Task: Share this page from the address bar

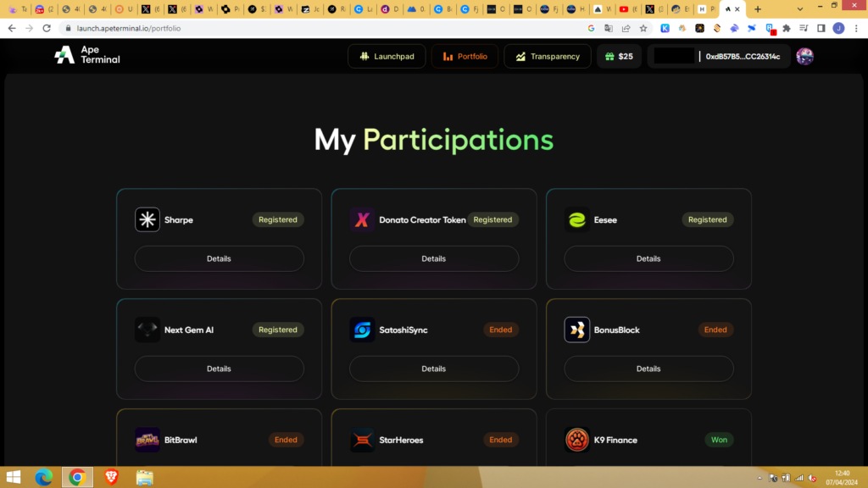Action: click(x=626, y=28)
